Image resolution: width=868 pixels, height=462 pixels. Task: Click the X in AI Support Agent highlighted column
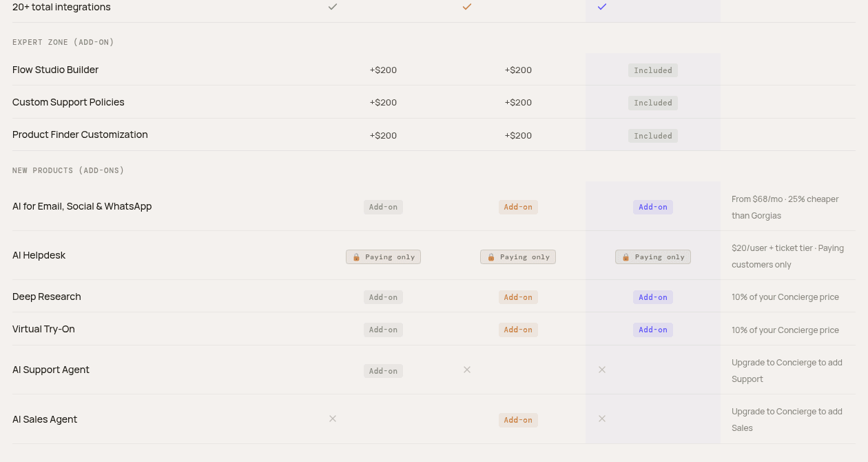[602, 370]
